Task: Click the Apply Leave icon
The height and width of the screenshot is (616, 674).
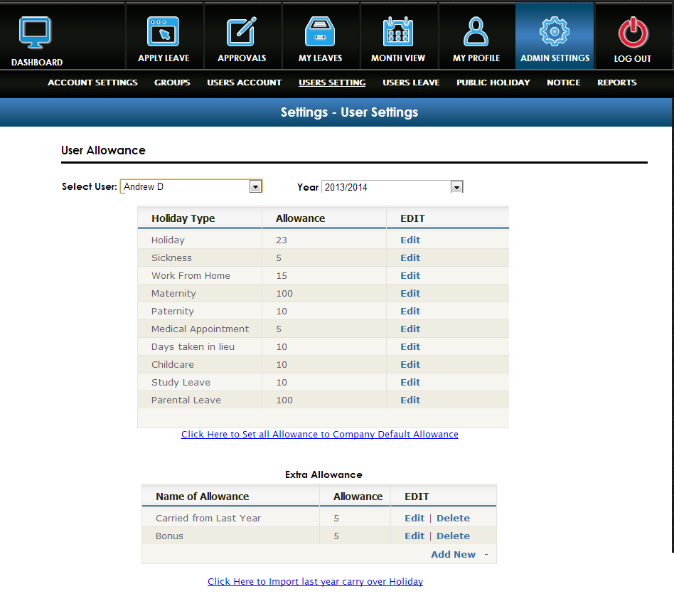Action: click(x=163, y=31)
